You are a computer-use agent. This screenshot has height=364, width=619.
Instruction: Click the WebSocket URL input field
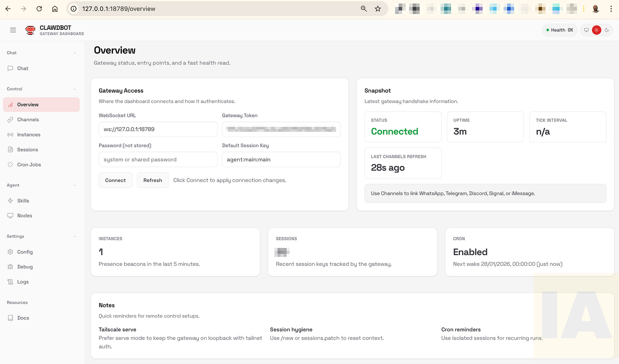coord(158,129)
